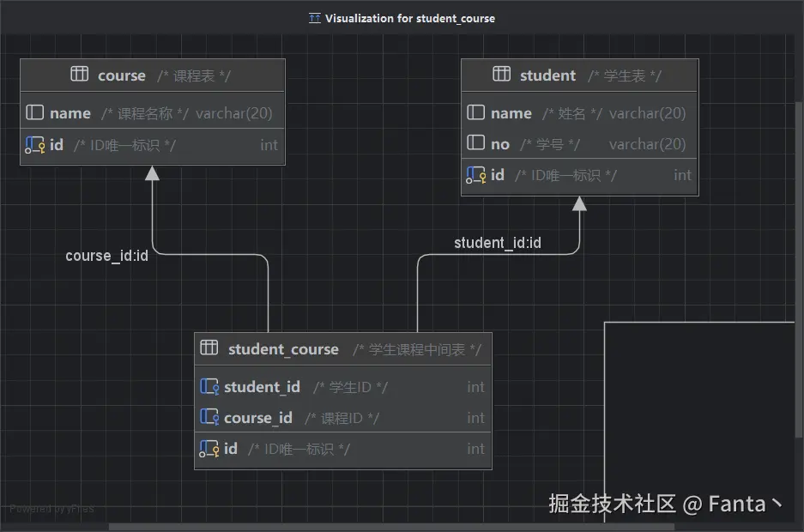Viewport: 804px width, 532px height.
Task: Click the visualization icon in title bar
Action: coord(315,19)
